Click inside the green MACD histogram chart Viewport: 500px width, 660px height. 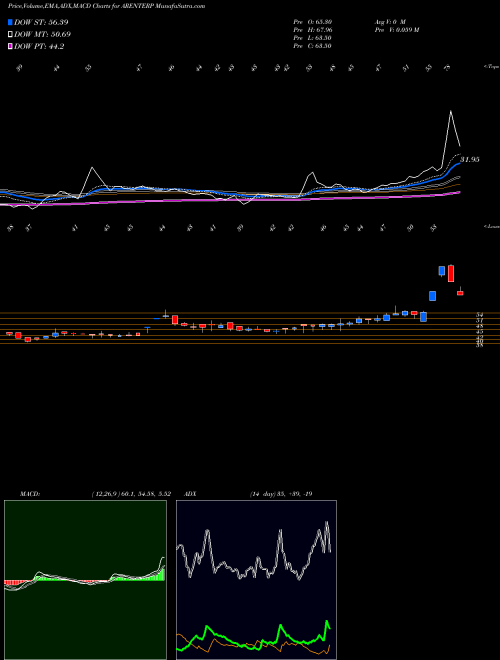85,580
